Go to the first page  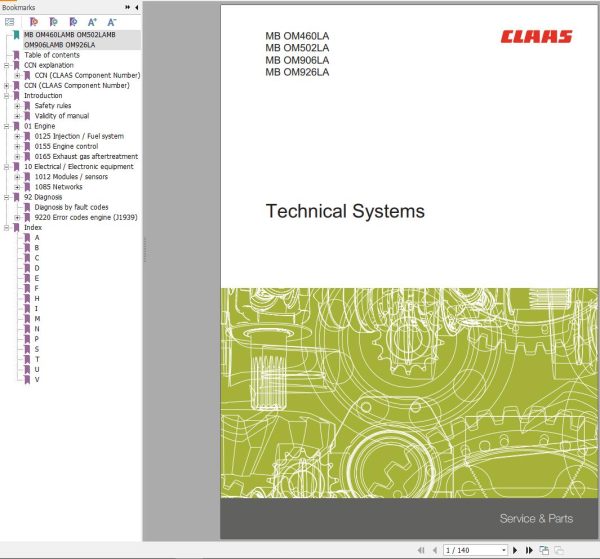click(421, 550)
